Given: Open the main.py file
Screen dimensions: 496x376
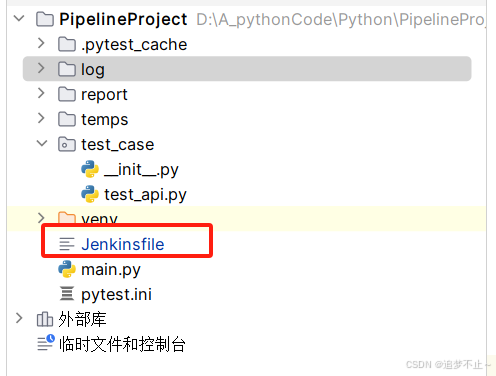Looking at the screenshot, I should 111,270.
